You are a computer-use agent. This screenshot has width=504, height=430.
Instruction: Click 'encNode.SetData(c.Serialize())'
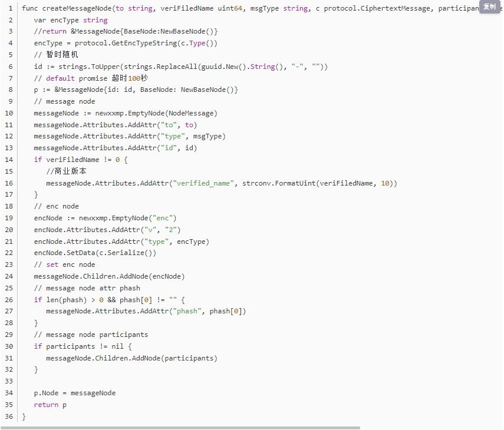(95, 253)
